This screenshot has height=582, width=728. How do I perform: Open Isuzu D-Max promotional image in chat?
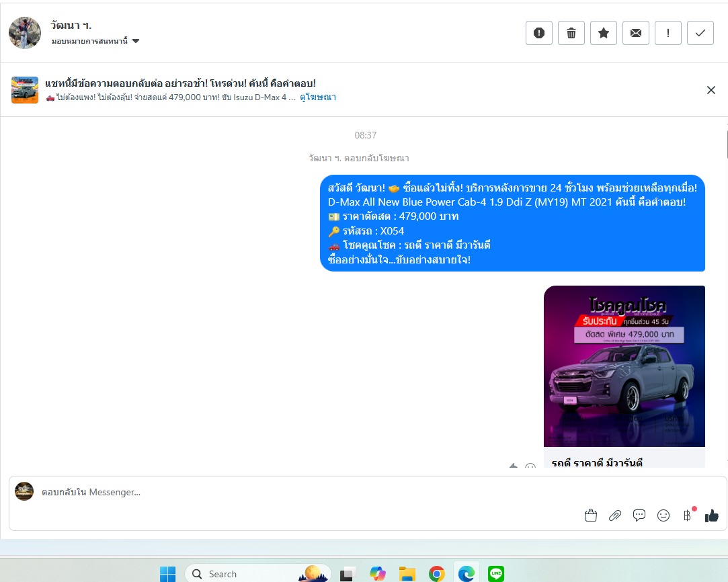tap(624, 366)
